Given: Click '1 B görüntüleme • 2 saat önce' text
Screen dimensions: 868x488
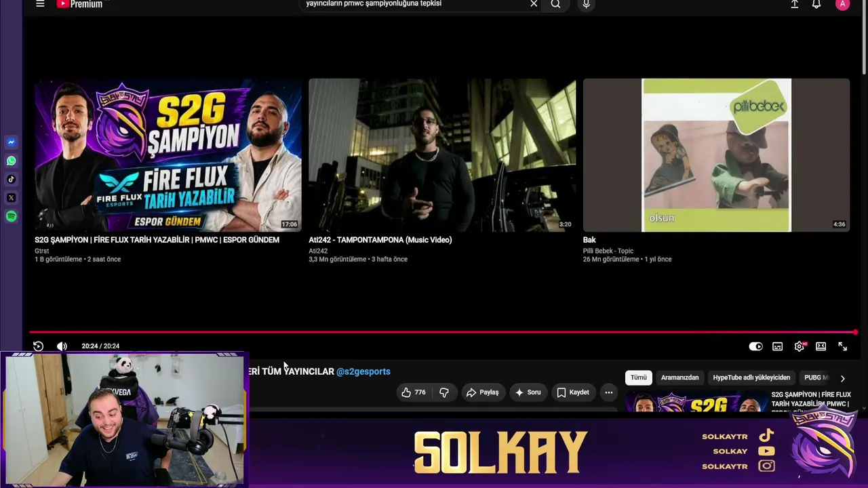Looking at the screenshot, I should pyautogui.click(x=78, y=260).
